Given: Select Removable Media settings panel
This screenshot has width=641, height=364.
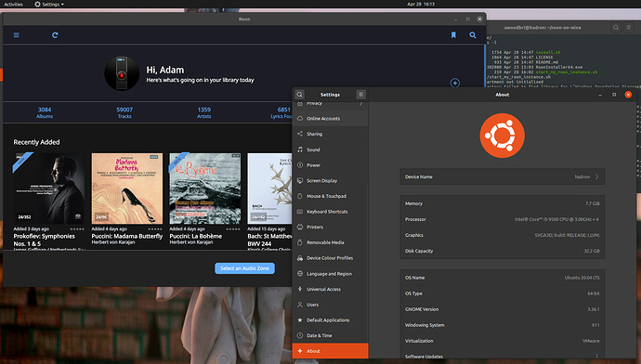Looking at the screenshot, I should (331, 242).
